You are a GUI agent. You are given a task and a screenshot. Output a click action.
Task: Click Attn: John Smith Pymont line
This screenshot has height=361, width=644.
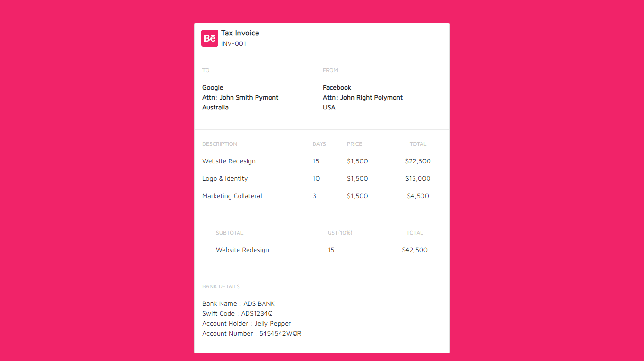240,97
